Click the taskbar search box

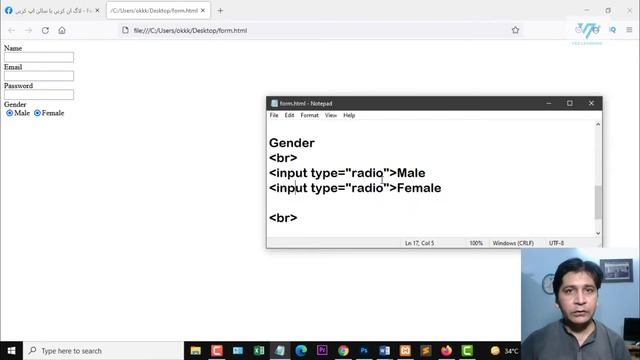point(103,351)
